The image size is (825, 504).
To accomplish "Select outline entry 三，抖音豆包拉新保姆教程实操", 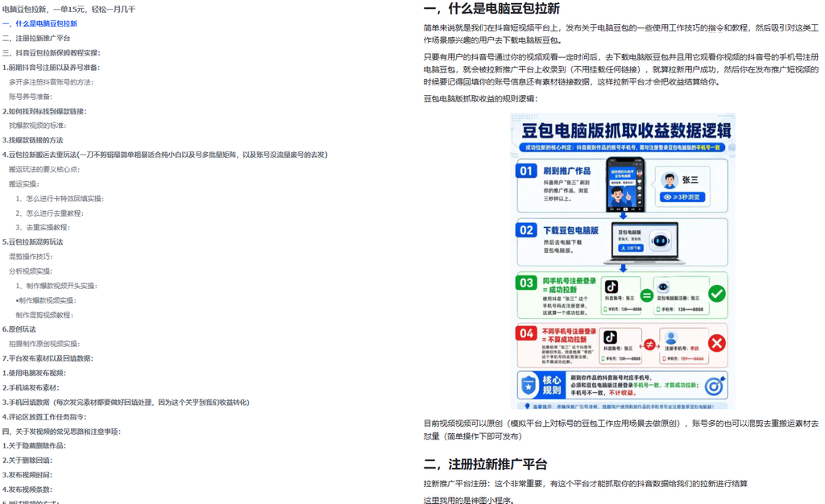I will (52, 52).
